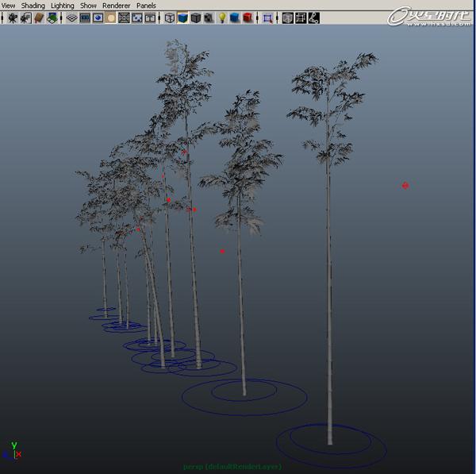The width and height of the screenshot is (476, 474).
Task: Open the Panels dropdown menu
Action: pos(146,6)
